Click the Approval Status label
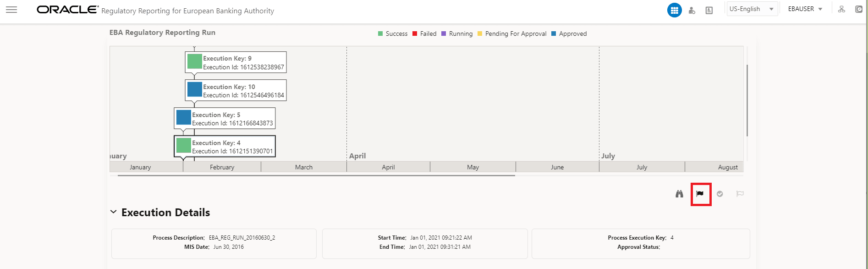This screenshot has width=868, height=269. coord(638,247)
